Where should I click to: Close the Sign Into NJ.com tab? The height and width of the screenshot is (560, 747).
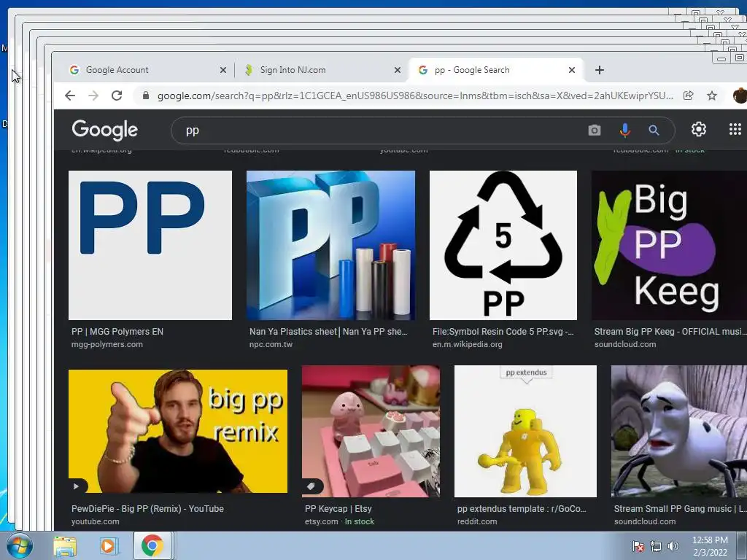coord(398,70)
